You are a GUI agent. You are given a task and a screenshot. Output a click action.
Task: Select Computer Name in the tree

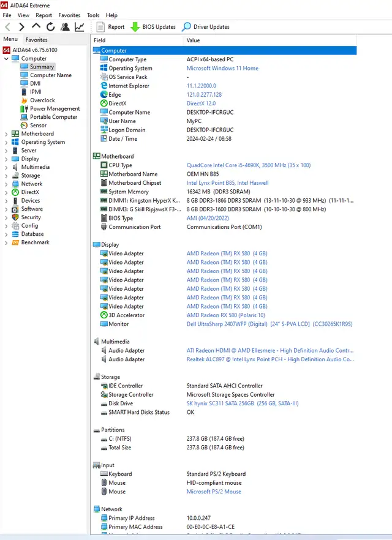51,75
